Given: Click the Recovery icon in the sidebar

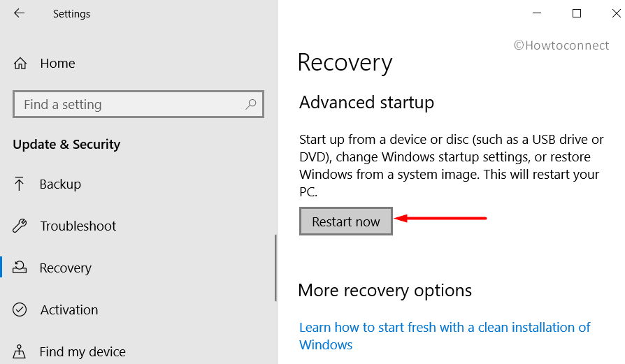Looking at the screenshot, I should 20,267.
